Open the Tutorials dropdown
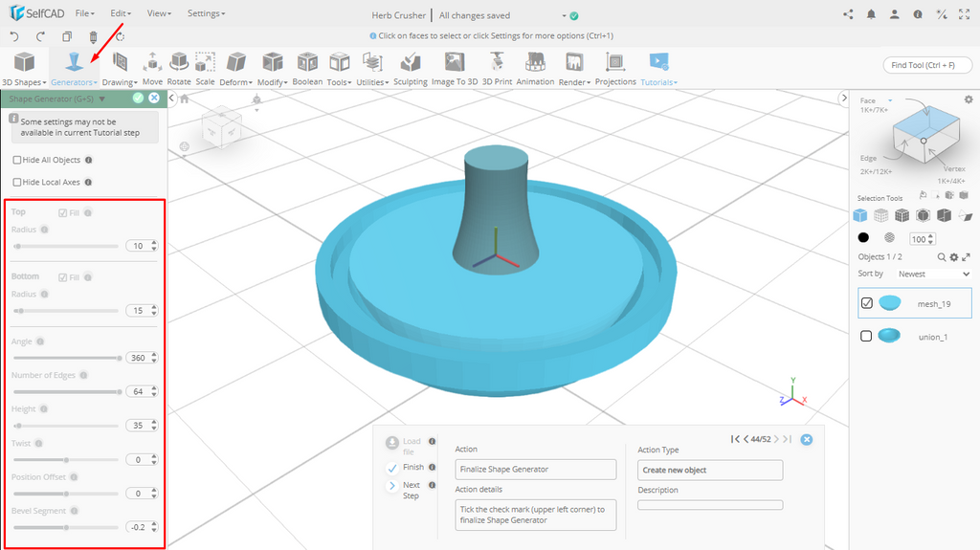This screenshot has height=550, width=980. 658,69
